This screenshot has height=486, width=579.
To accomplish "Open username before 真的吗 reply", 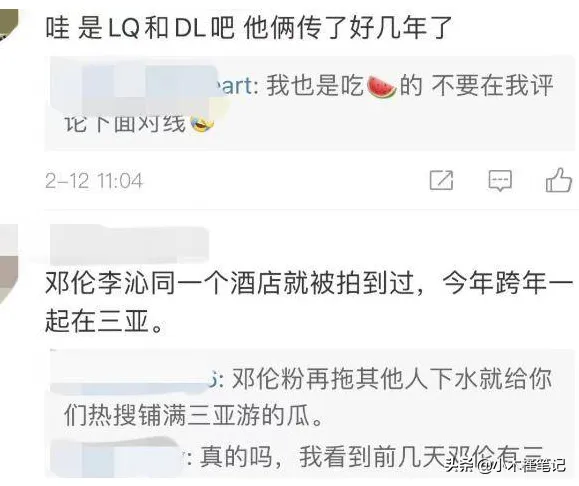I will point(118,457).
